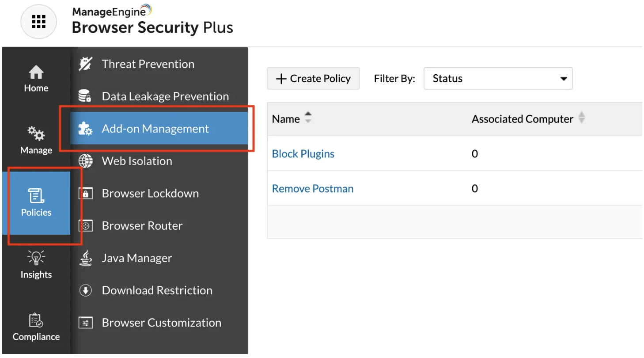Click the Create Policy button
Viewport: 644px width, 358px height.
point(313,79)
